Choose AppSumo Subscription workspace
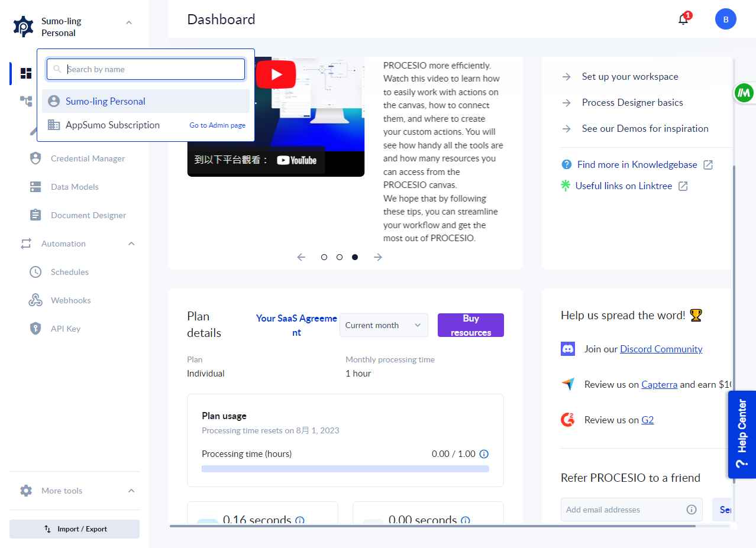This screenshot has width=756, height=548. pyautogui.click(x=112, y=125)
